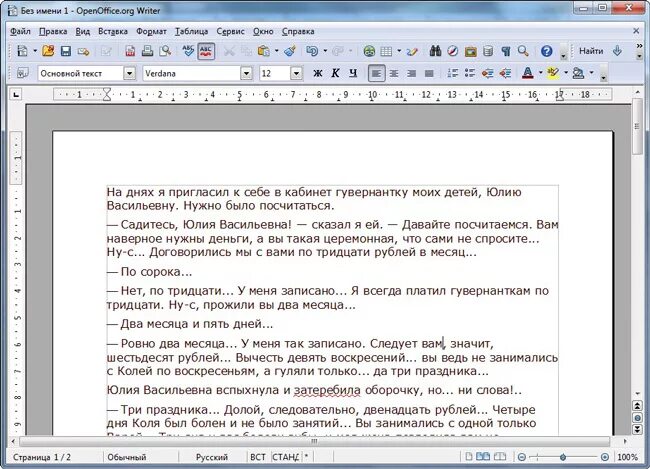The height and width of the screenshot is (469, 650).
Task: Select Centered paragraph alignment
Action: pyautogui.click(x=394, y=73)
